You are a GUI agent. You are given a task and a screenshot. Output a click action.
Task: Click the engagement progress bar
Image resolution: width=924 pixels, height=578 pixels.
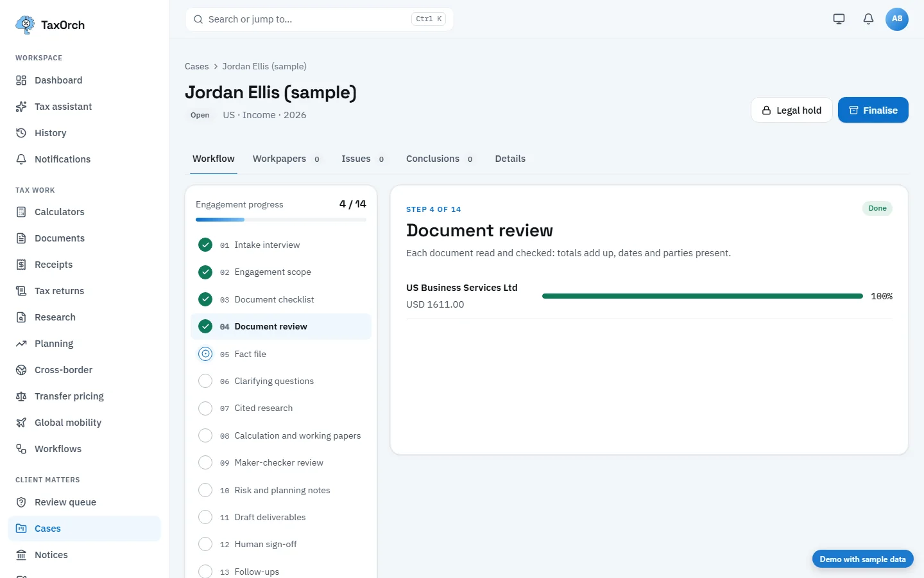pos(281,220)
